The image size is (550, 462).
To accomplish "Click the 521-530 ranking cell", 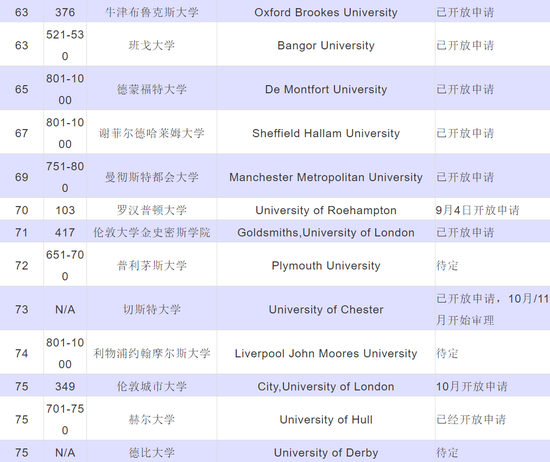I will click(65, 45).
